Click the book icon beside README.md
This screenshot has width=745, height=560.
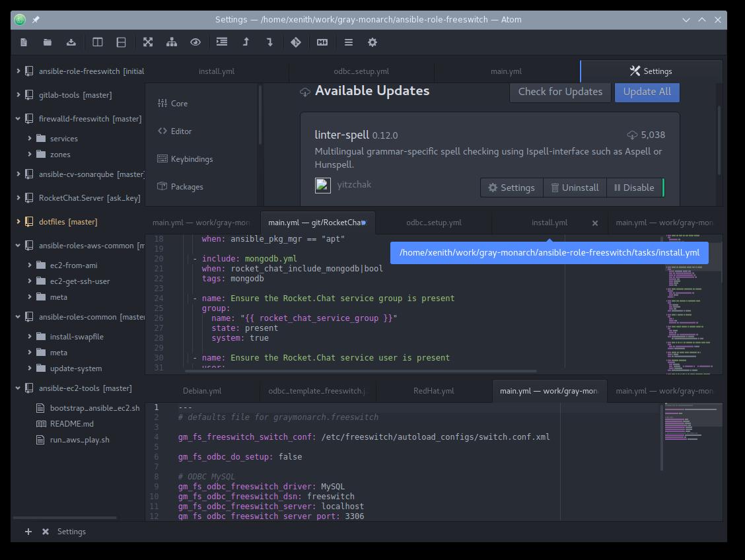[42, 424]
